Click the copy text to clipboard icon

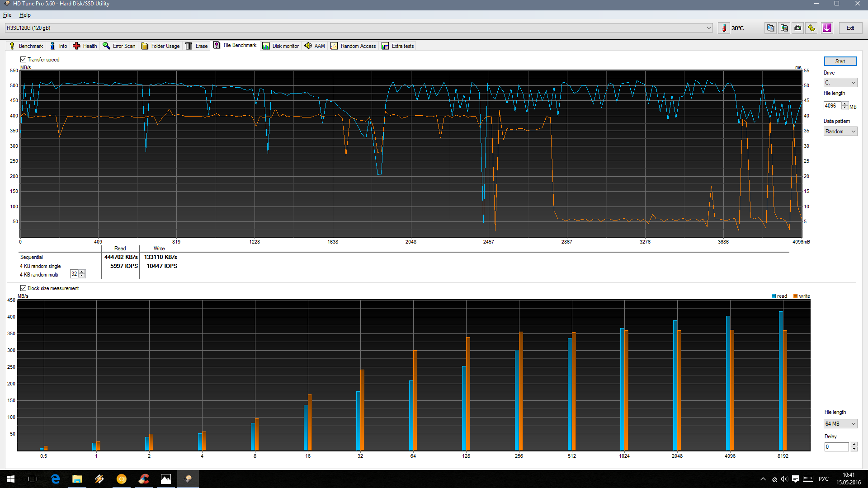pos(770,28)
